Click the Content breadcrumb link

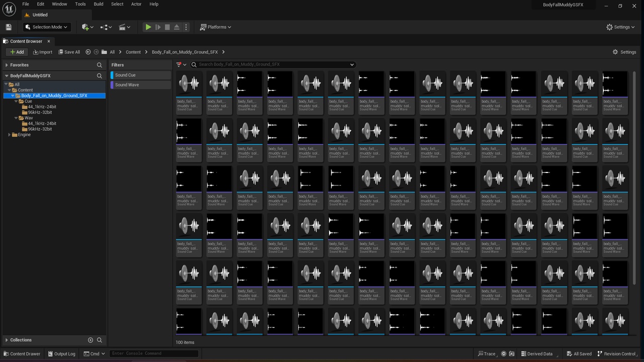click(133, 52)
